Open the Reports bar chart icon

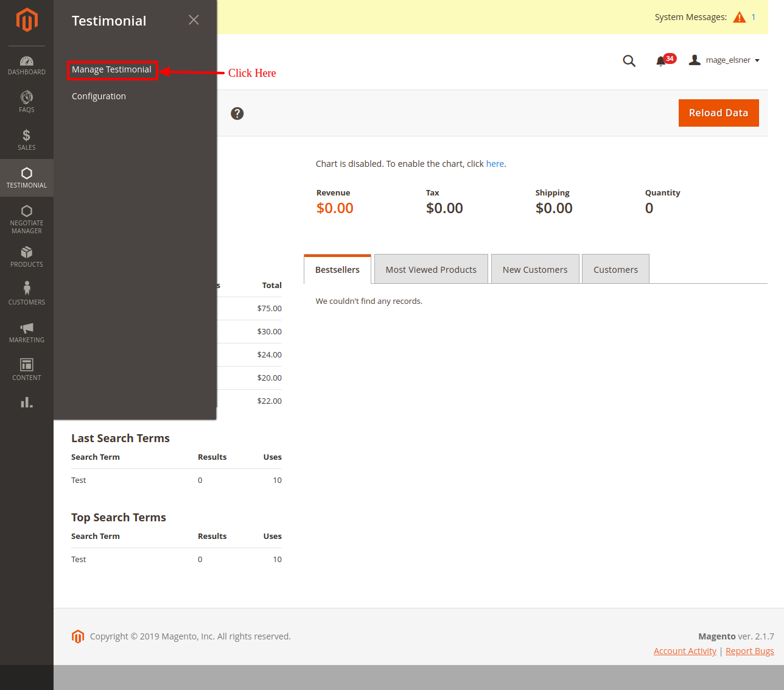27,403
